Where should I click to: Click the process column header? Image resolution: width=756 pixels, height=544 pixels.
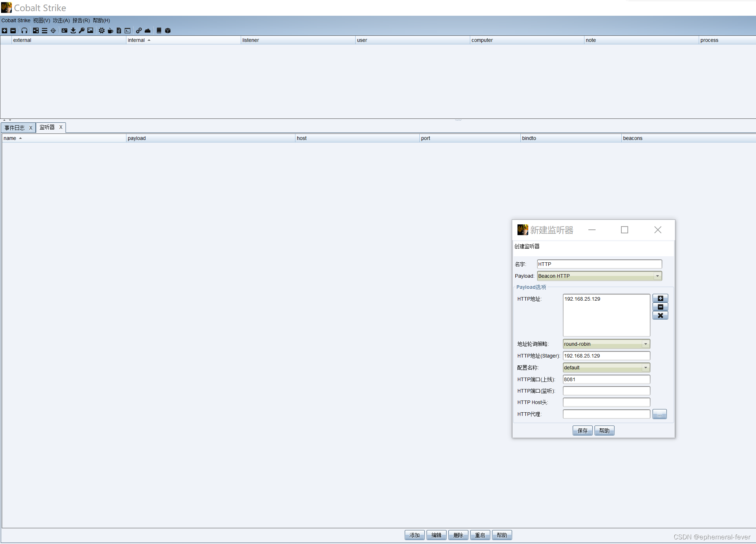click(727, 40)
